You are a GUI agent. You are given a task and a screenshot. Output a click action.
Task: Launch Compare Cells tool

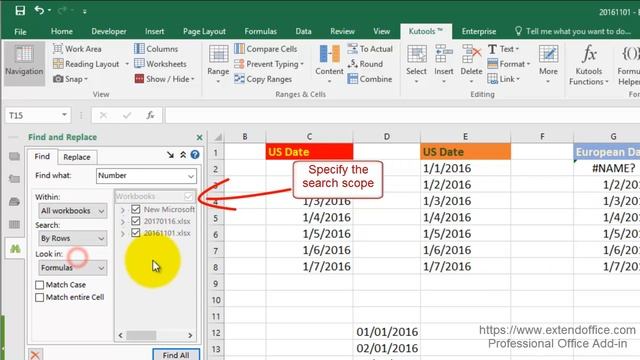[x=266, y=49]
